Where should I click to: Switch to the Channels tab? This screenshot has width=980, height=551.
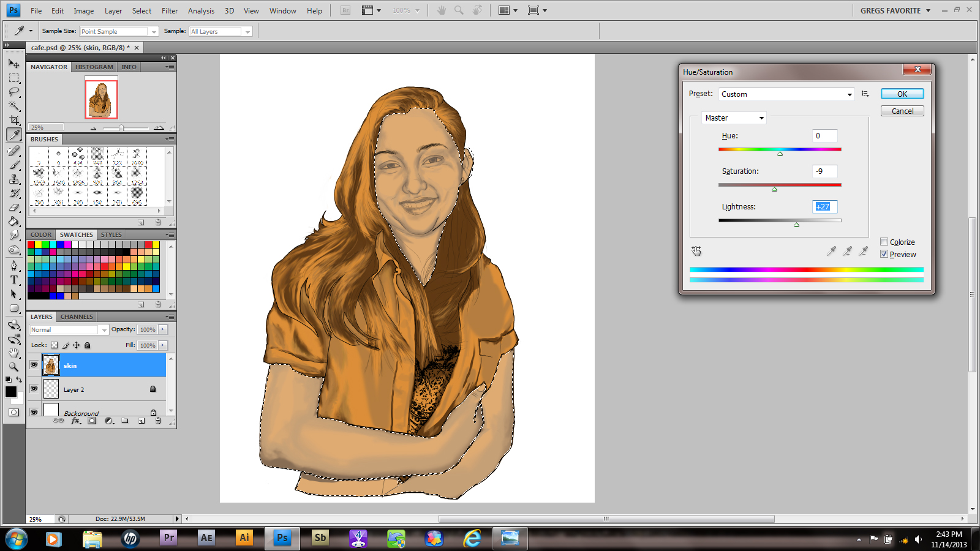pyautogui.click(x=77, y=317)
